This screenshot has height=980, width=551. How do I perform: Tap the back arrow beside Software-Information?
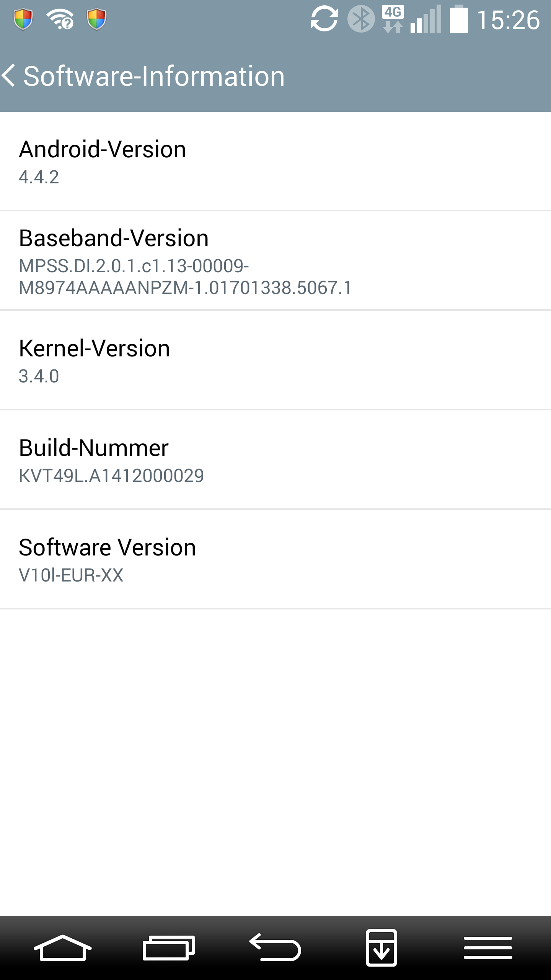pos(8,75)
